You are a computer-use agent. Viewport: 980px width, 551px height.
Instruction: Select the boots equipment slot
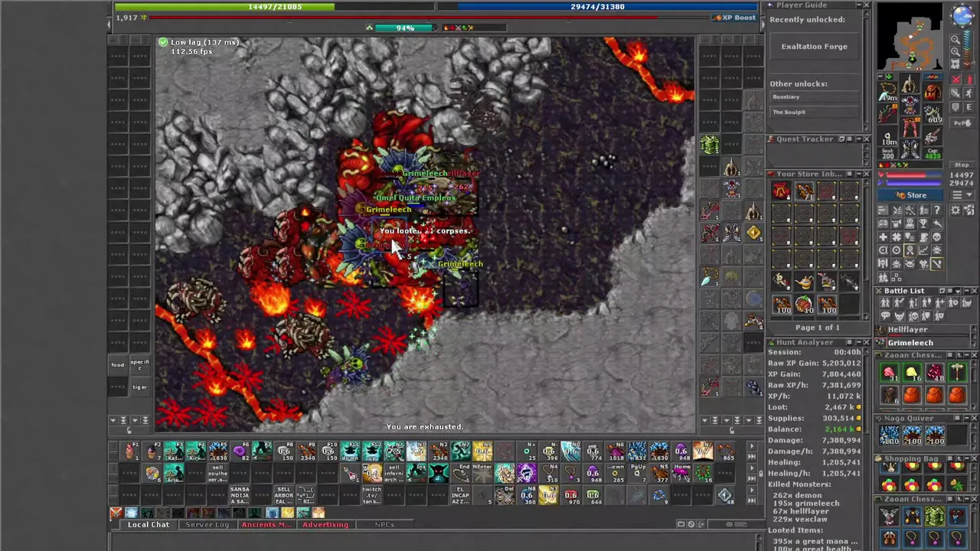[910, 149]
